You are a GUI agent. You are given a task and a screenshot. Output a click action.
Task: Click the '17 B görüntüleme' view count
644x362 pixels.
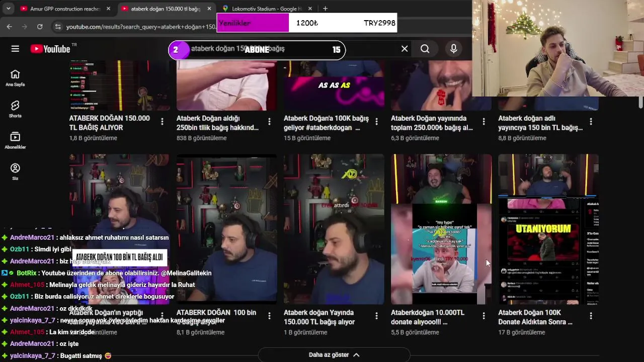click(521, 332)
